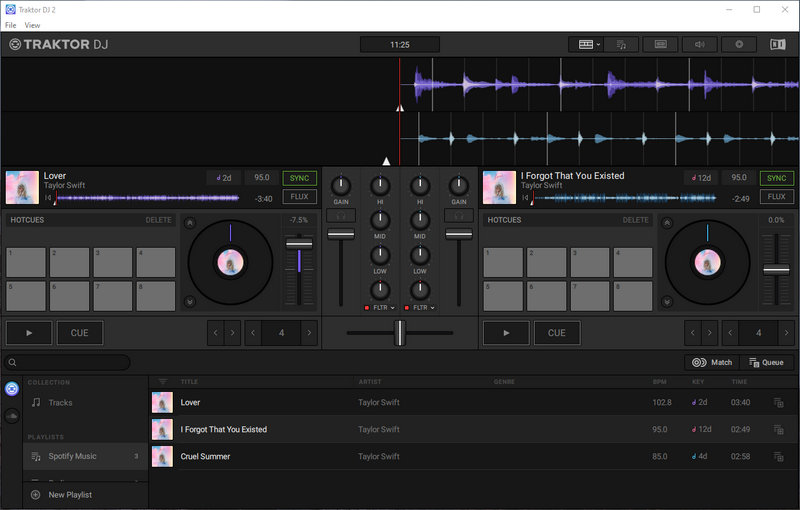The height and width of the screenshot is (510, 800).
Task: Click down chevron below left jog wheel
Action: [x=190, y=302]
